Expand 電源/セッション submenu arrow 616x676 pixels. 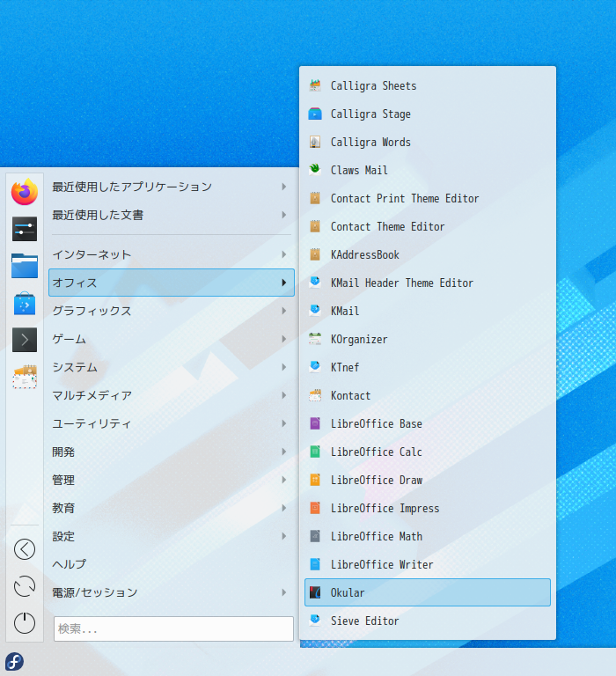283,592
